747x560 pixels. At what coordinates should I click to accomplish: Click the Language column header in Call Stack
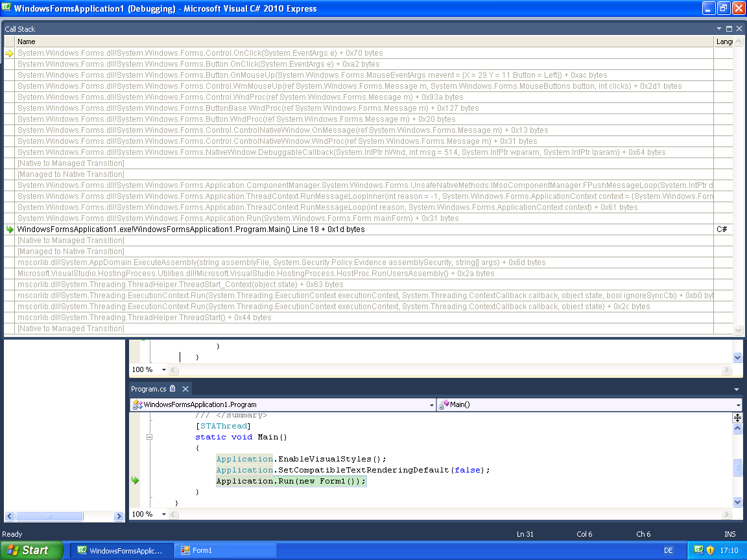click(x=724, y=41)
